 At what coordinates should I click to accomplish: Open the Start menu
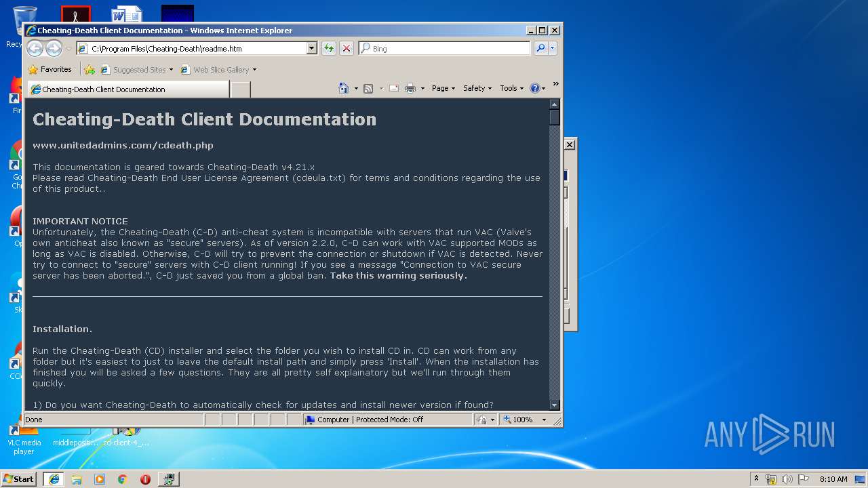point(18,479)
